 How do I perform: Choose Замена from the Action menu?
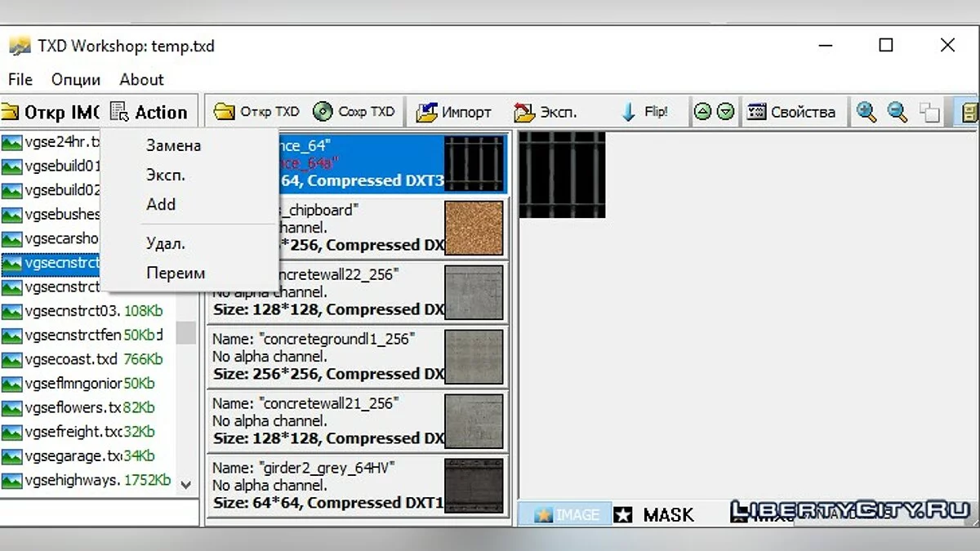173,146
